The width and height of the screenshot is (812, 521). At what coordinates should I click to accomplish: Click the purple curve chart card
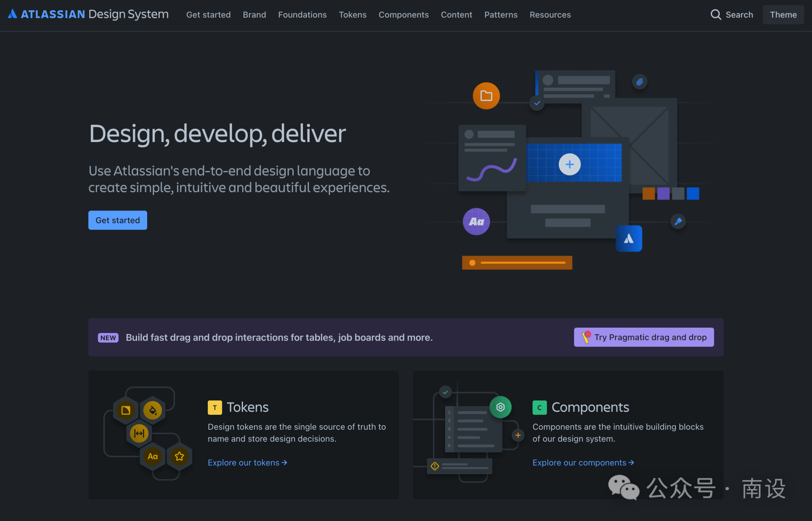(492, 158)
